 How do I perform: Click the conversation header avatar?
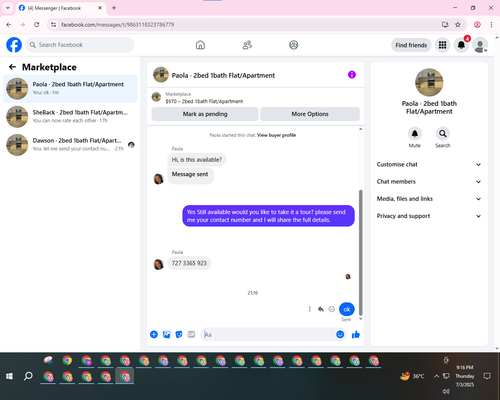(161, 75)
